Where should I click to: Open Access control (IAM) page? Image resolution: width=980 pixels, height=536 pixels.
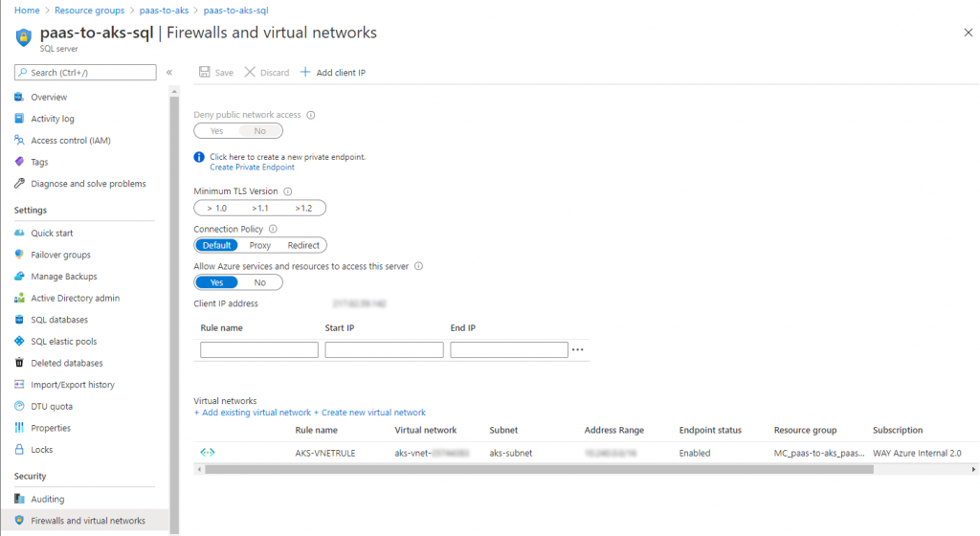pyautogui.click(x=71, y=141)
